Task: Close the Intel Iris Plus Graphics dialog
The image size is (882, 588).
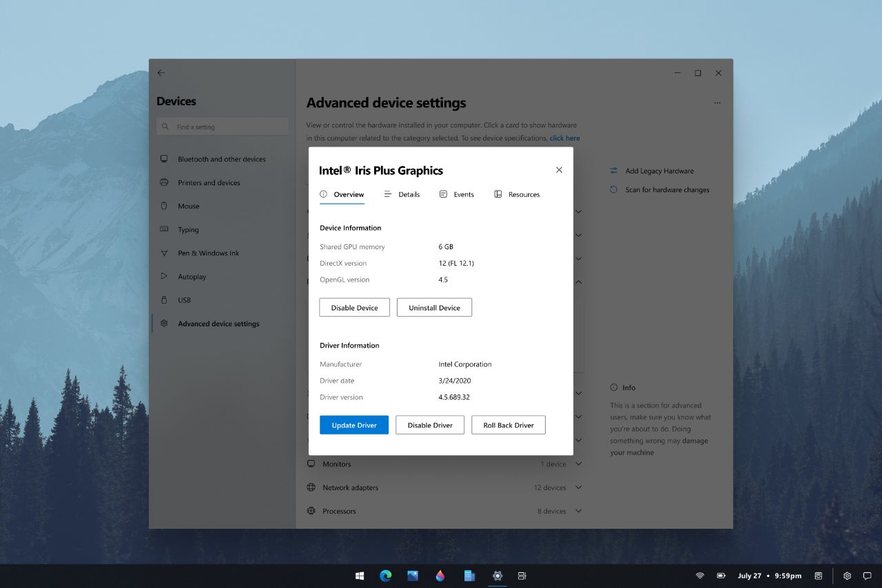Action: point(559,170)
